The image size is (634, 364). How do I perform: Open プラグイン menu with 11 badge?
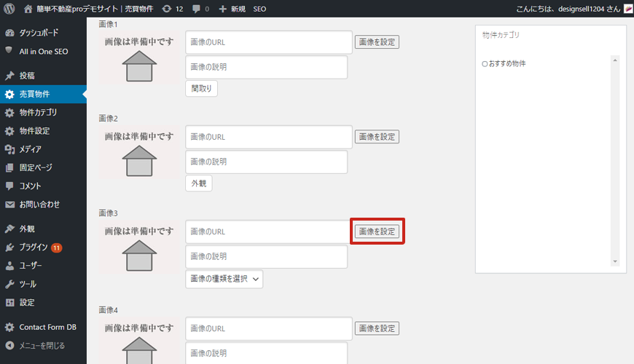click(34, 248)
